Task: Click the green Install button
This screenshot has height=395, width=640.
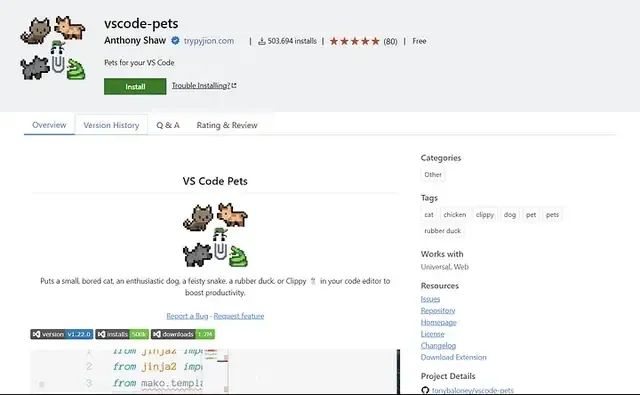Action: [x=135, y=87]
